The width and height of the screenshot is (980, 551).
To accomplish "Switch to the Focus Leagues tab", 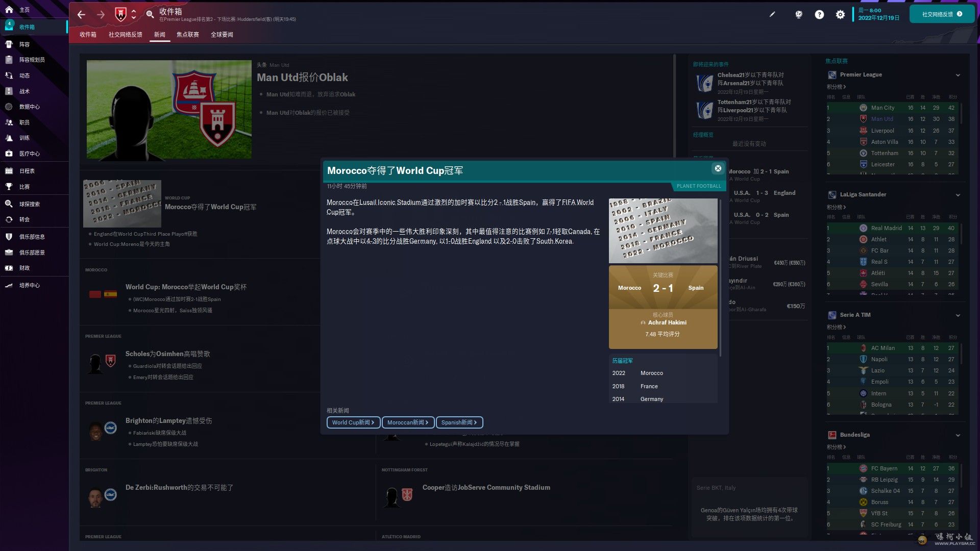I will pos(188,35).
